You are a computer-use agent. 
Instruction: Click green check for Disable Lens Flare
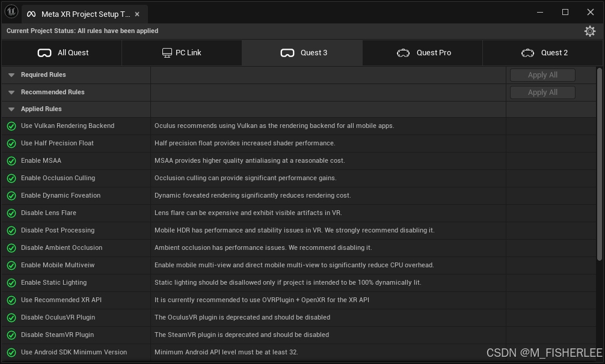[11, 213]
